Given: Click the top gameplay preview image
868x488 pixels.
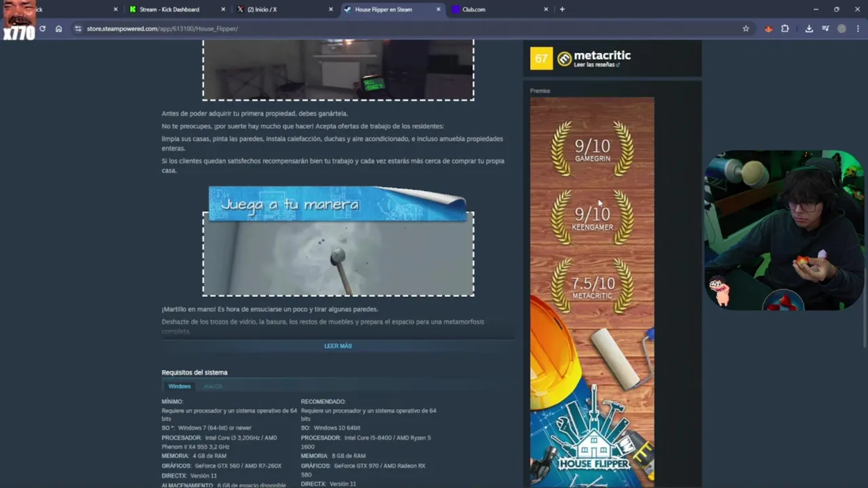Looking at the screenshot, I should tap(338, 70).
